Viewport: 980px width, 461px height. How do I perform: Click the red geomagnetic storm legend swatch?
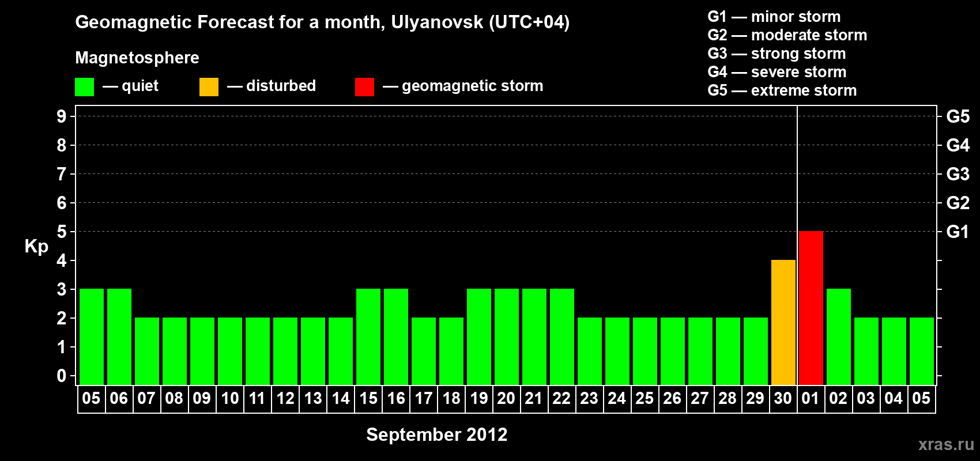[364, 87]
